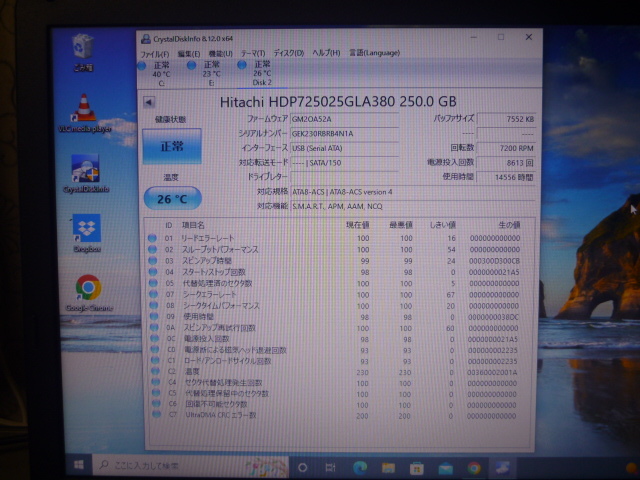Click the 生の値 column header

point(509,225)
